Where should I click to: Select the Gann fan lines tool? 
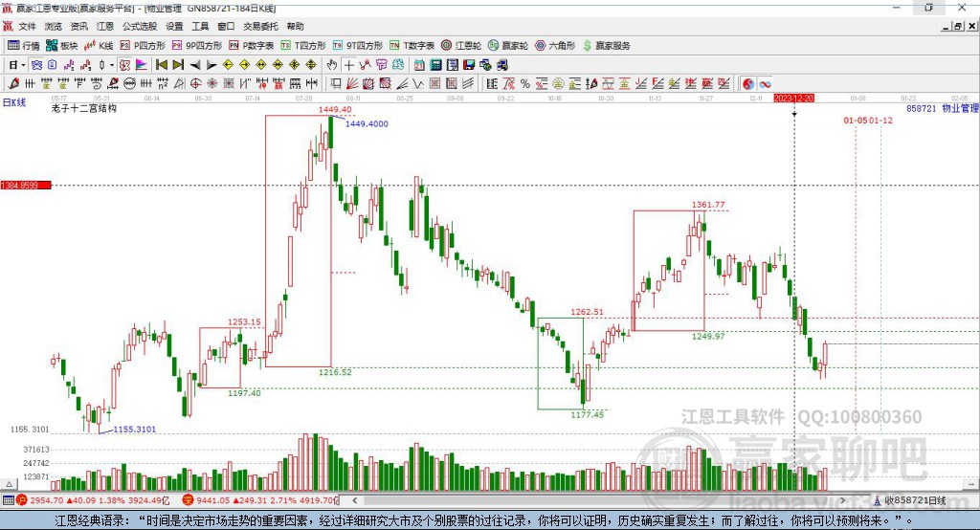pos(352,84)
